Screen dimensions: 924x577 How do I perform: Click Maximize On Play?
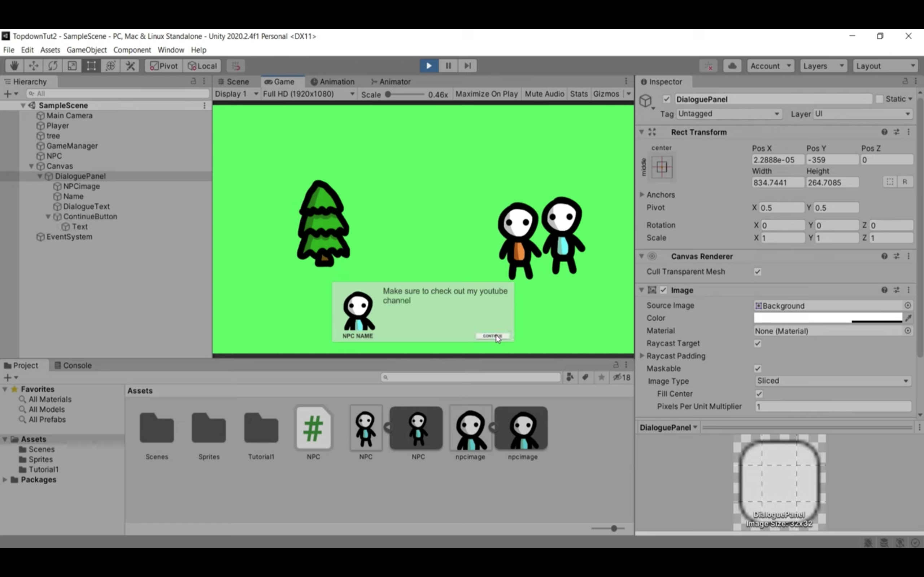click(x=487, y=94)
